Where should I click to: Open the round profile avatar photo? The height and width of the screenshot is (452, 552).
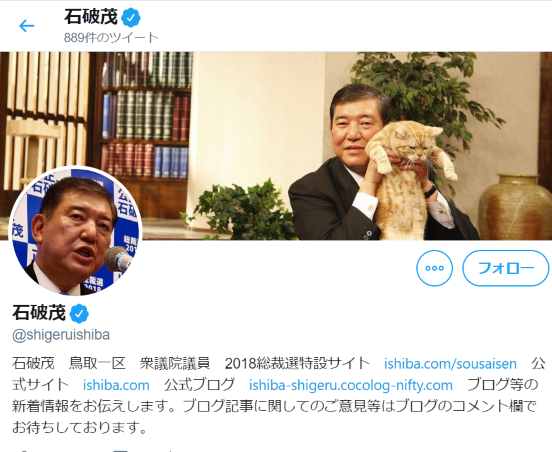76,231
